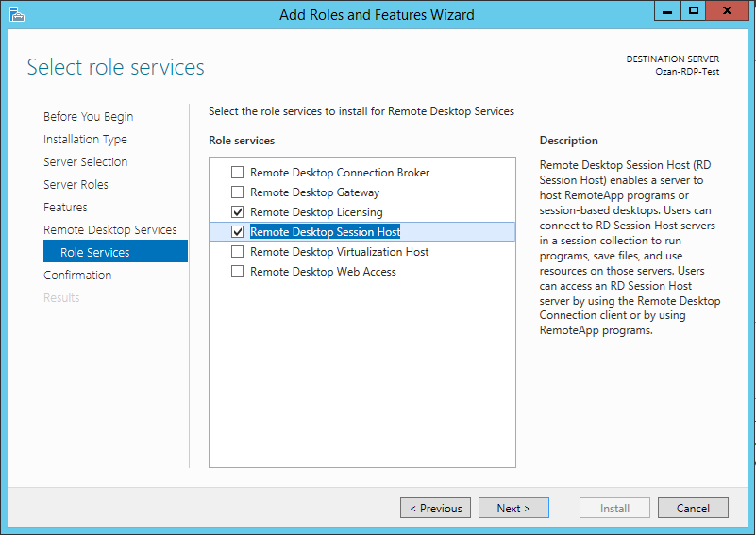Open the Installation Type page
Viewport: 756px width, 535px height.
coord(85,140)
